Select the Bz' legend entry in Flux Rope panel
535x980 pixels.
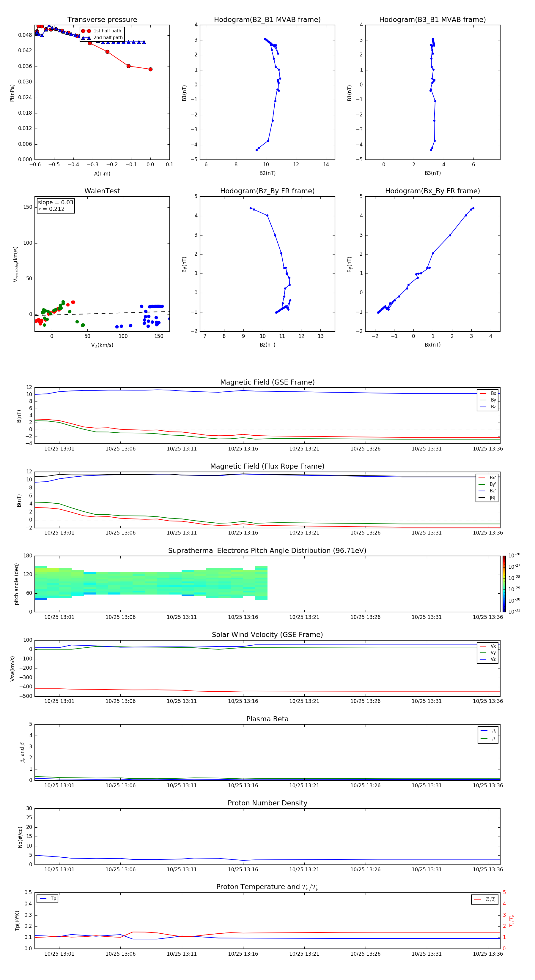click(x=487, y=491)
